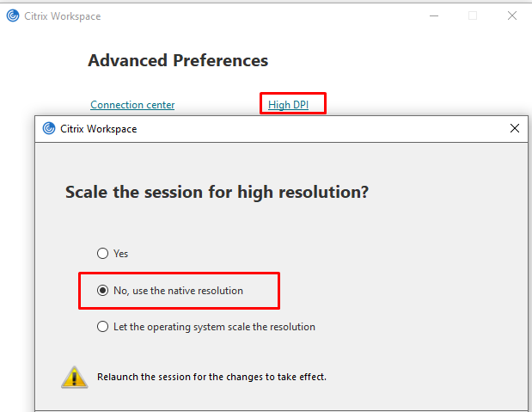Click the Citrix Workspace logo in main title bar
Viewport: 532px width, 412px height.
click(x=12, y=15)
